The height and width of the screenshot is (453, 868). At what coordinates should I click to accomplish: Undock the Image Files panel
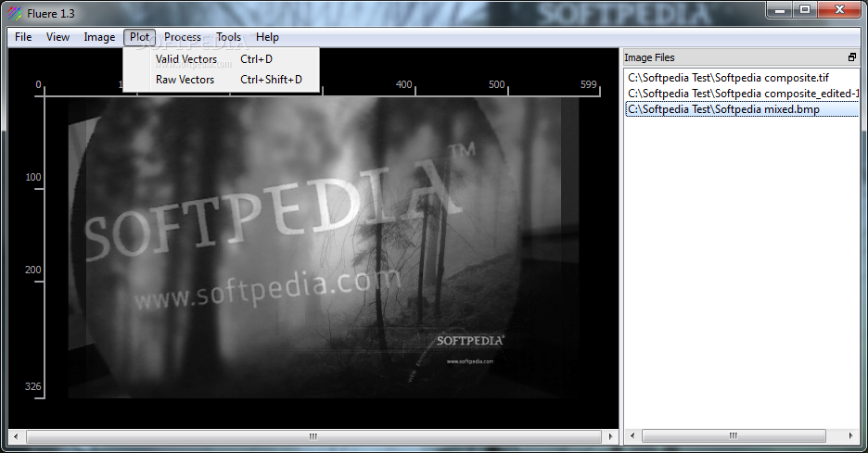click(x=852, y=57)
